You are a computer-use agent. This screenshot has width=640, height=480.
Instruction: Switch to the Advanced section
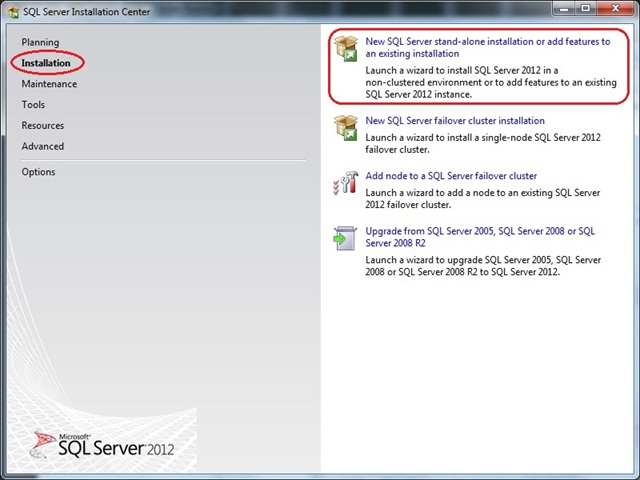point(42,146)
